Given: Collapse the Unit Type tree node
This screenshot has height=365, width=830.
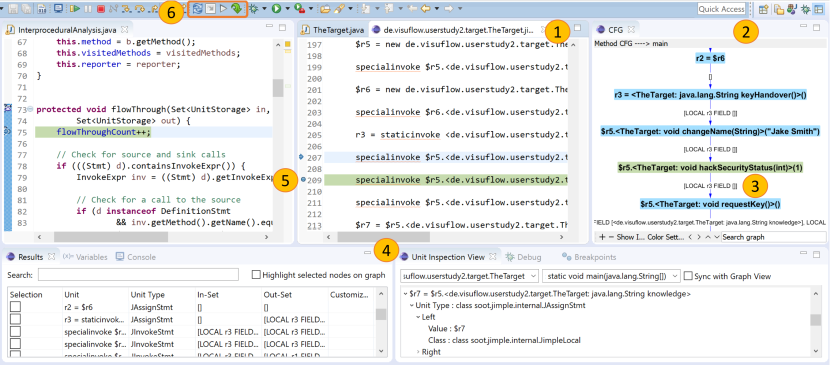Looking at the screenshot, I should coord(411,305).
